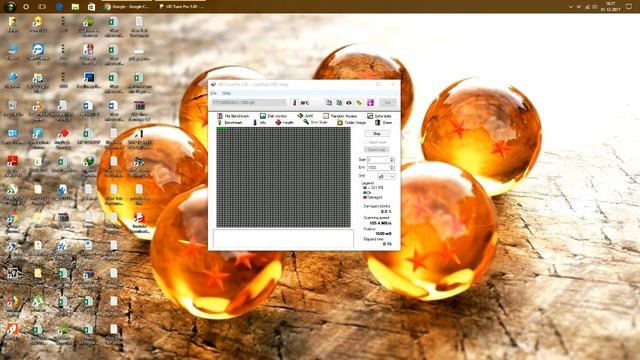Screen dimensions: 640x360
Task: Open the options wrench icon
Action: coord(359,103)
